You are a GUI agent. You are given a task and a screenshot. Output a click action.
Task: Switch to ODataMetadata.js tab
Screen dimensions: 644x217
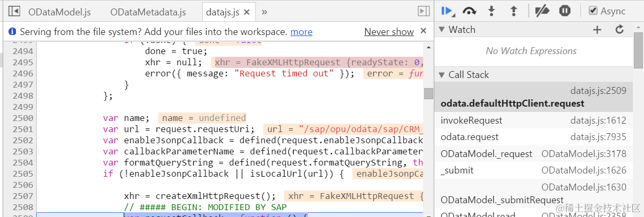[148, 12]
